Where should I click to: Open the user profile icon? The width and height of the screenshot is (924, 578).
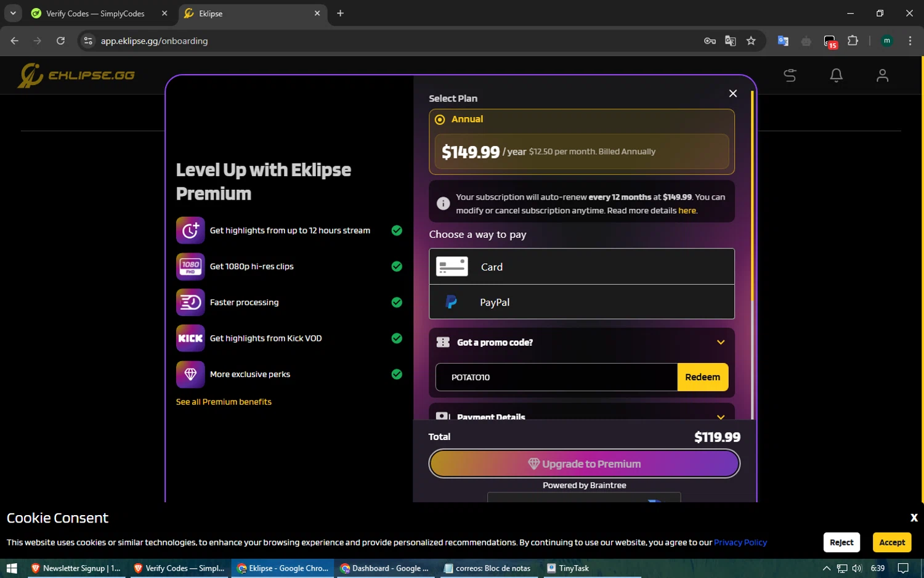[x=882, y=75]
